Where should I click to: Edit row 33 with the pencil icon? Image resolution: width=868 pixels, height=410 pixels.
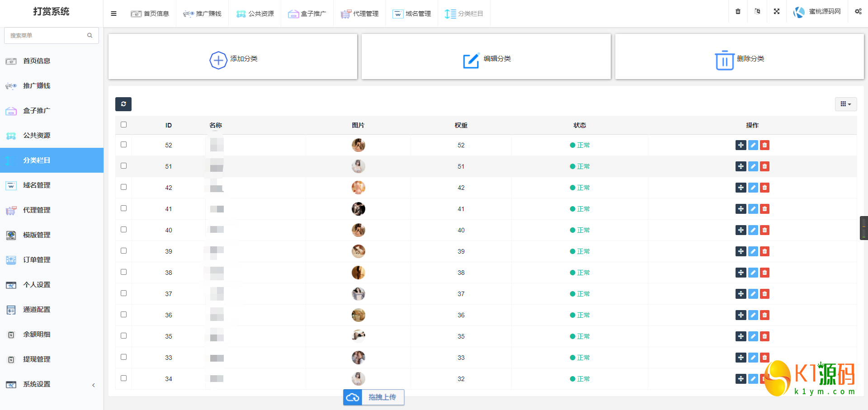(x=753, y=358)
